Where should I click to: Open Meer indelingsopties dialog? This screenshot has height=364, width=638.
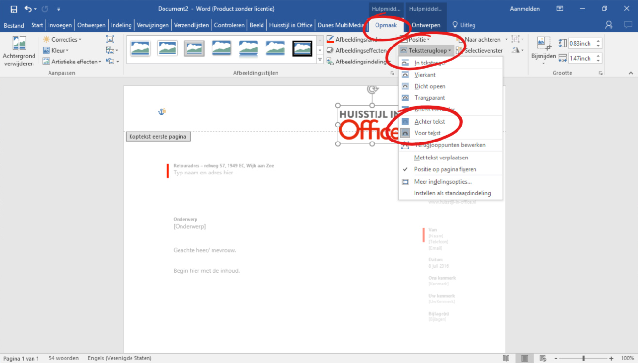click(x=450, y=182)
